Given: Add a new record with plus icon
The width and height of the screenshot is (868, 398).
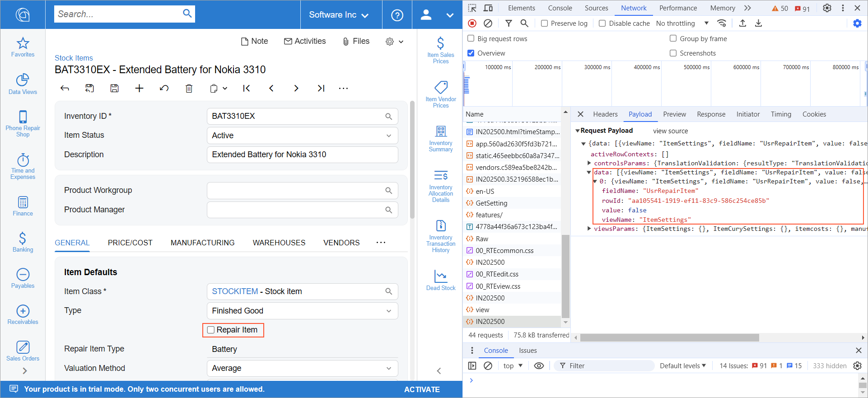Looking at the screenshot, I should [140, 89].
